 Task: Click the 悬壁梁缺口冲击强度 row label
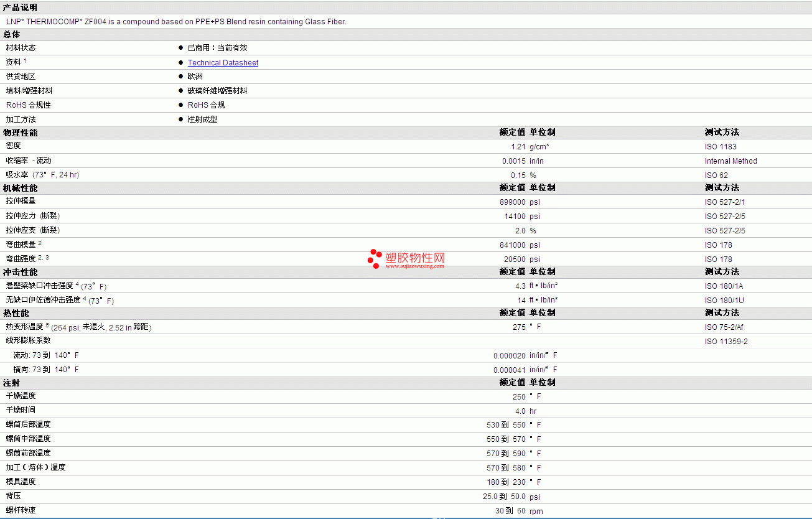pyautogui.click(x=40, y=286)
